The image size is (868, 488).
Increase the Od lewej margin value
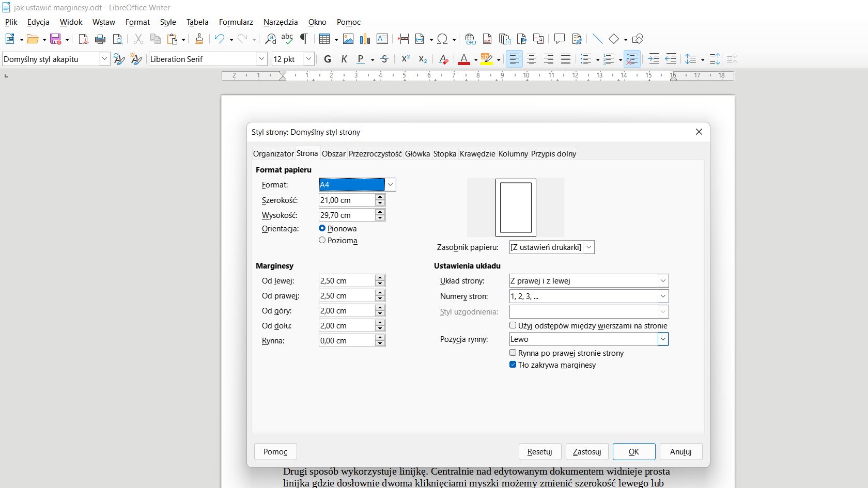(380, 277)
